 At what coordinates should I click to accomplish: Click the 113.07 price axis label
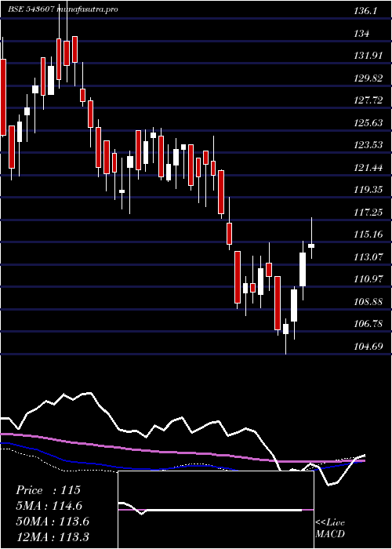(x=368, y=257)
